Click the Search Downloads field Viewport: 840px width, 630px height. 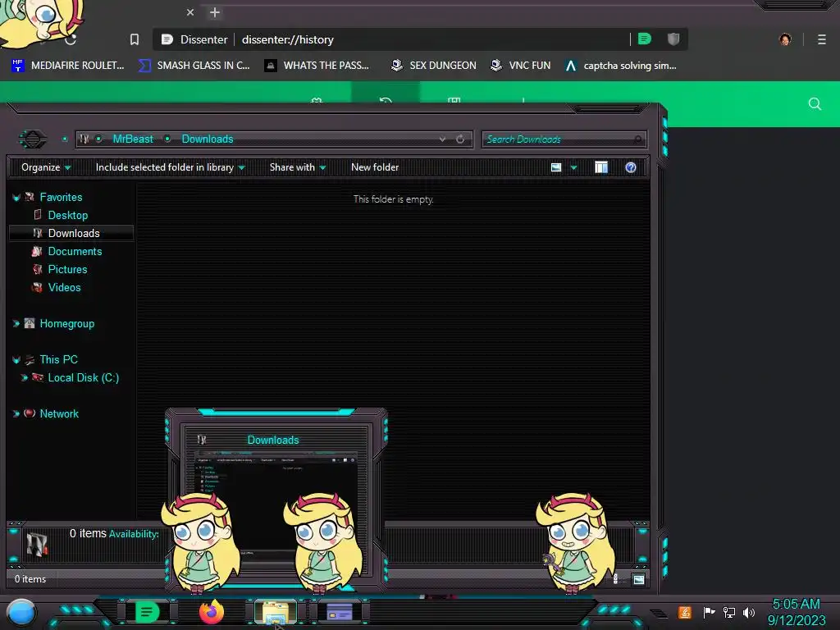pos(564,139)
